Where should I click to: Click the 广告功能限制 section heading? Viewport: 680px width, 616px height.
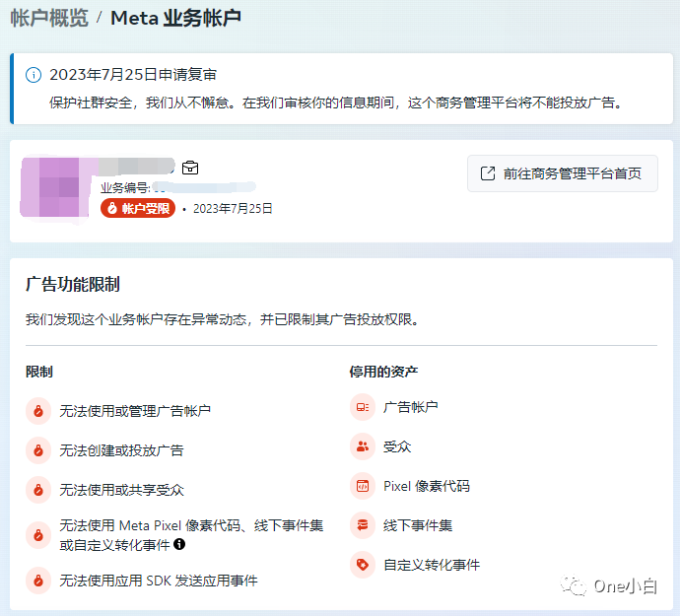click(72, 284)
